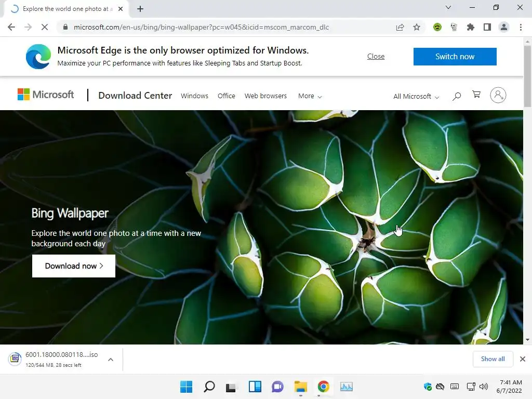Open volume control tray icon

(484, 387)
